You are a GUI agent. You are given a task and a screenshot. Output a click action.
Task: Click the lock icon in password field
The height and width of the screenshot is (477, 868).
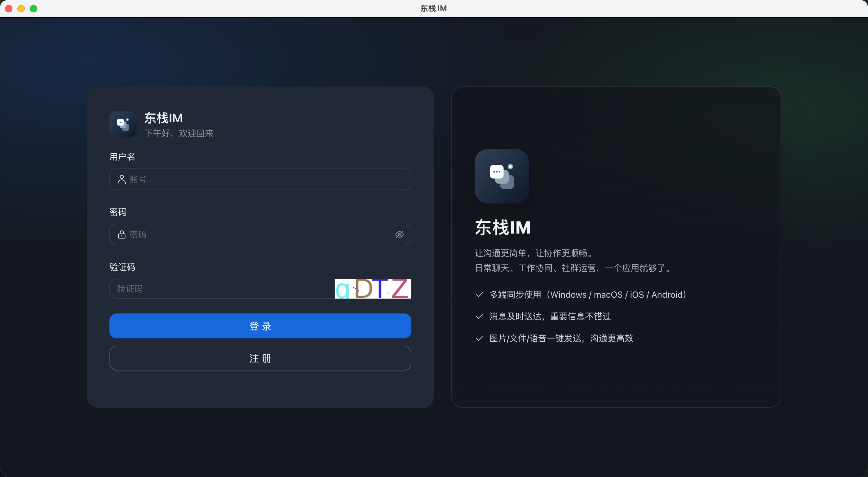(122, 235)
